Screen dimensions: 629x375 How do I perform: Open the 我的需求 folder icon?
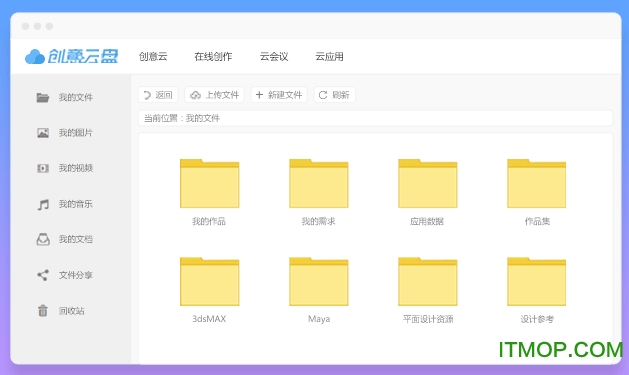click(x=319, y=183)
